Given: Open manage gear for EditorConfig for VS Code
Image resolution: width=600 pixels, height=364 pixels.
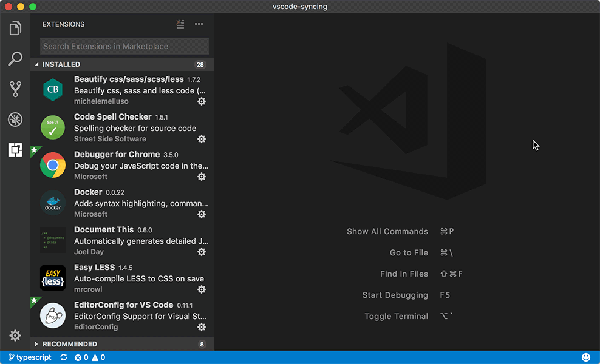Looking at the screenshot, I should (x=202, y=327).
